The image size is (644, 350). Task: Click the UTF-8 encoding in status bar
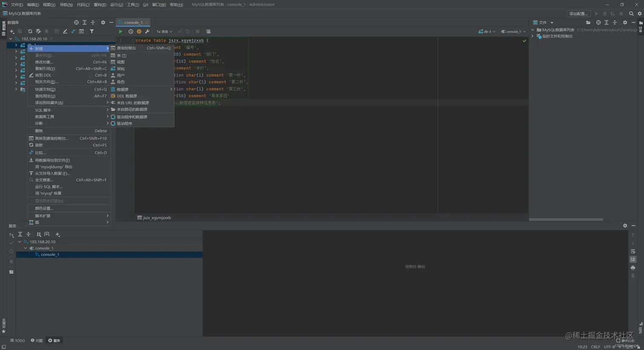[x=609, y=347]
